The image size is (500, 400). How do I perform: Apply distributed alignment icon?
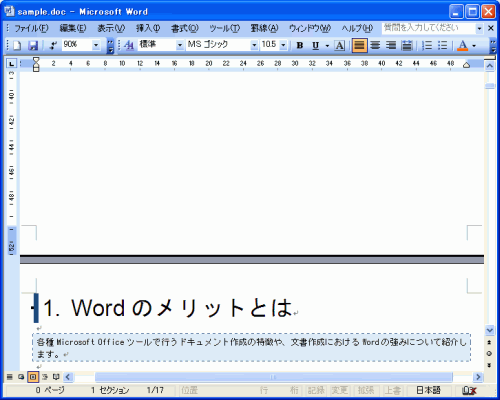coord(407,45)
